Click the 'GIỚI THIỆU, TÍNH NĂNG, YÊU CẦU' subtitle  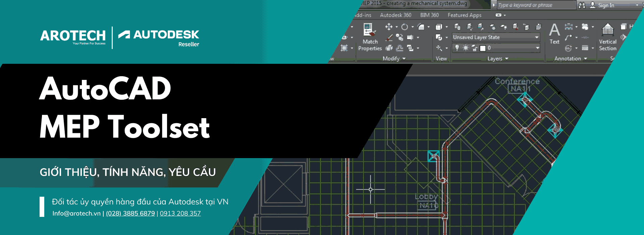[x=128, y=172]
